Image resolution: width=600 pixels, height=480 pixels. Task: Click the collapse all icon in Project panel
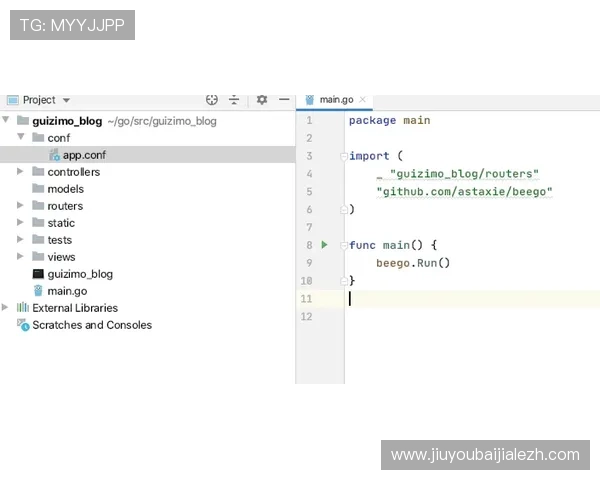pos(235,99)
